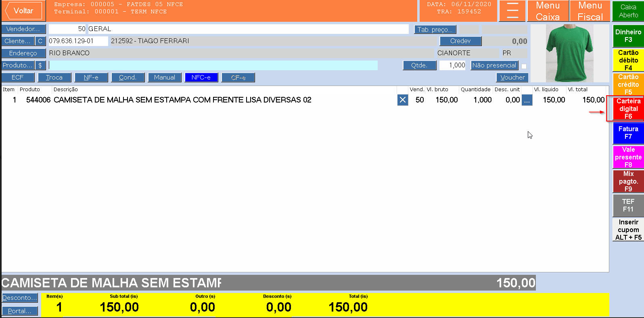Click the Voucher button
This screenshot has width=644, height=318.
[x=512, y=77]
